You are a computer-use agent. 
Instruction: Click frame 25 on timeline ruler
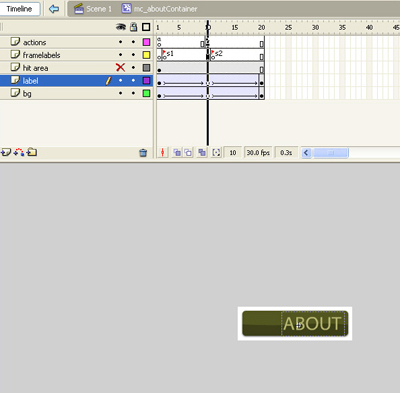coord(288,28)
